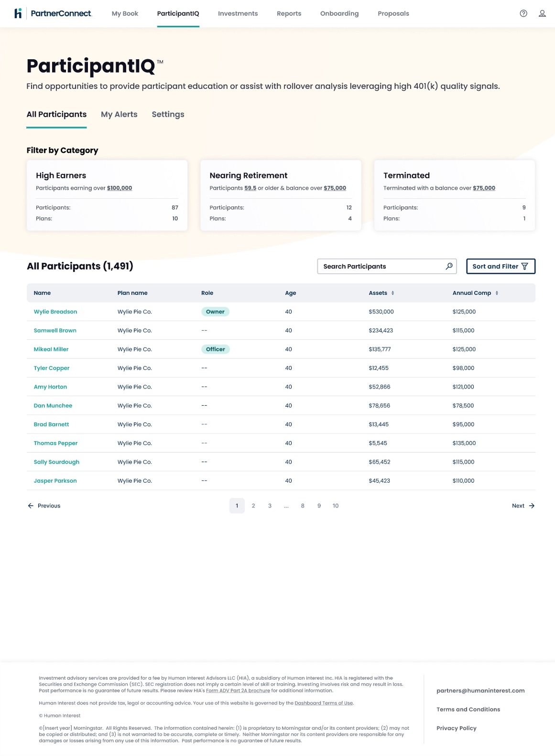Go to page 10
The height and width of the screenshot is (756, 555).
[x=336, y=506]
